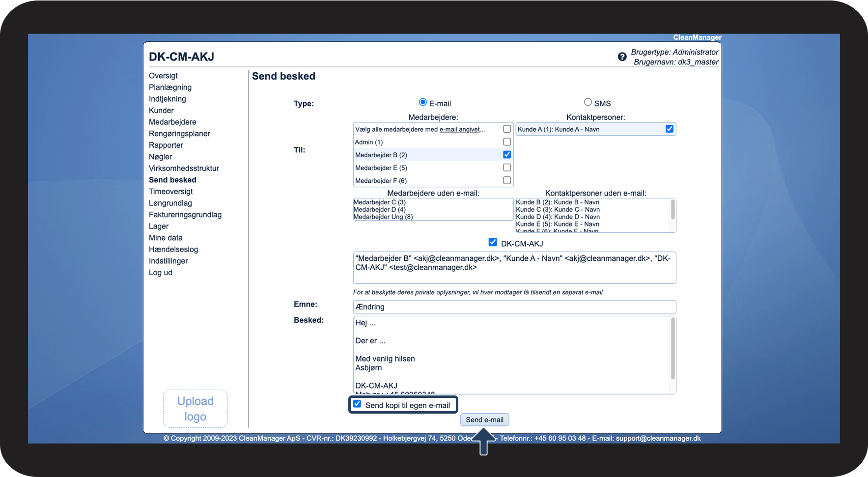Click inside the Besked message textarea
The width and height of the screenshot is (868, 477).
click(x=511, y=354)
